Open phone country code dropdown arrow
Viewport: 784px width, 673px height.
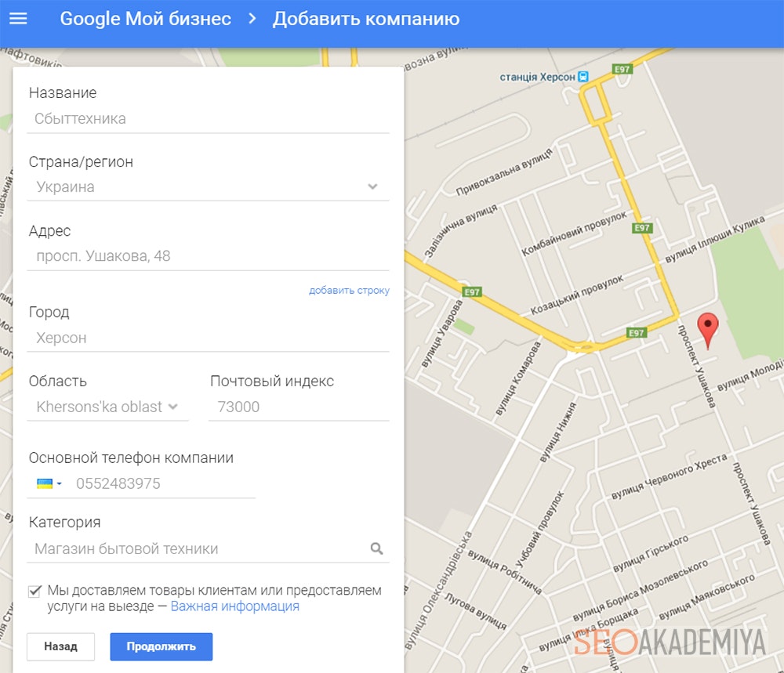tap(59, 483)
